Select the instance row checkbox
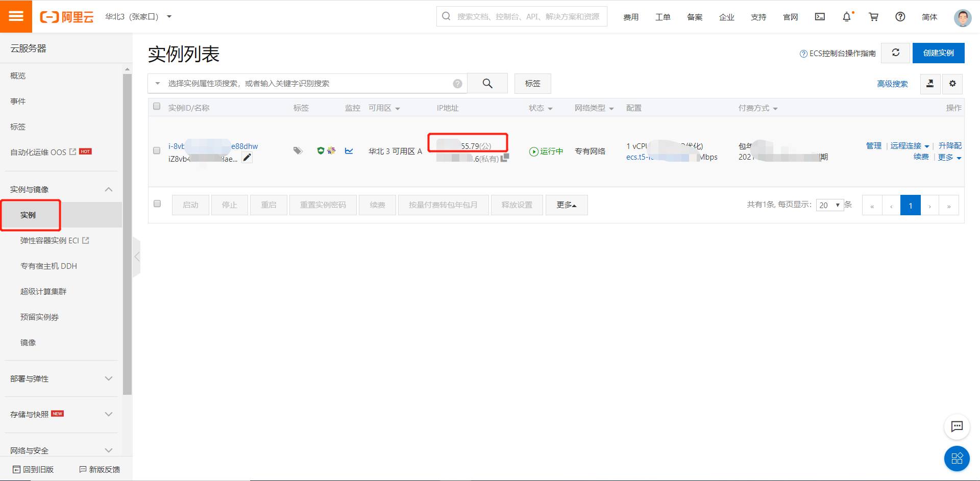 [x=157, y=150]
